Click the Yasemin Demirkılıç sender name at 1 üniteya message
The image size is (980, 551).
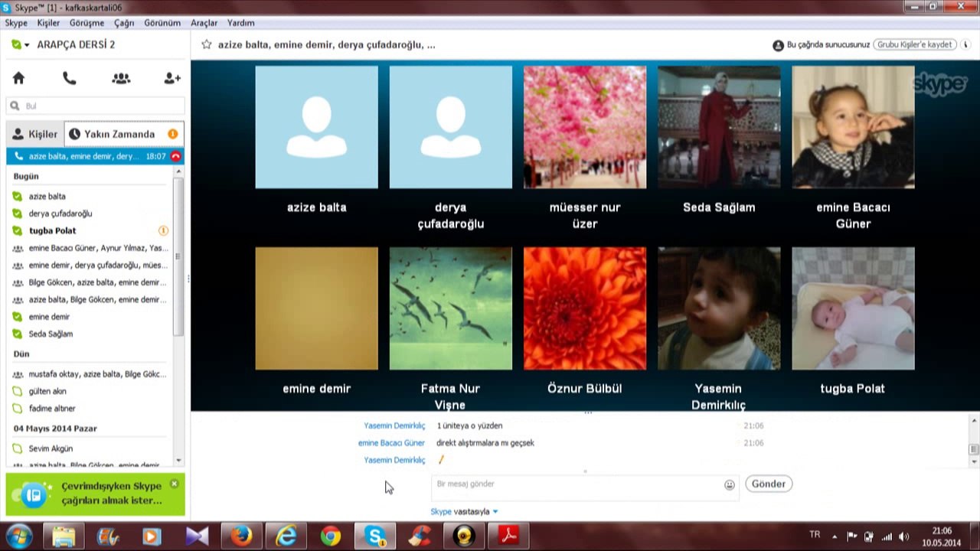394,425
